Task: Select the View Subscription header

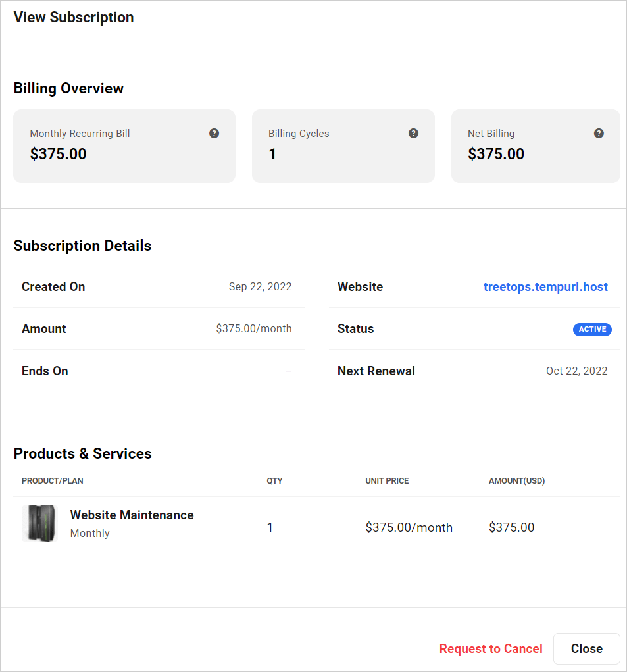Action: click(73, 17)
